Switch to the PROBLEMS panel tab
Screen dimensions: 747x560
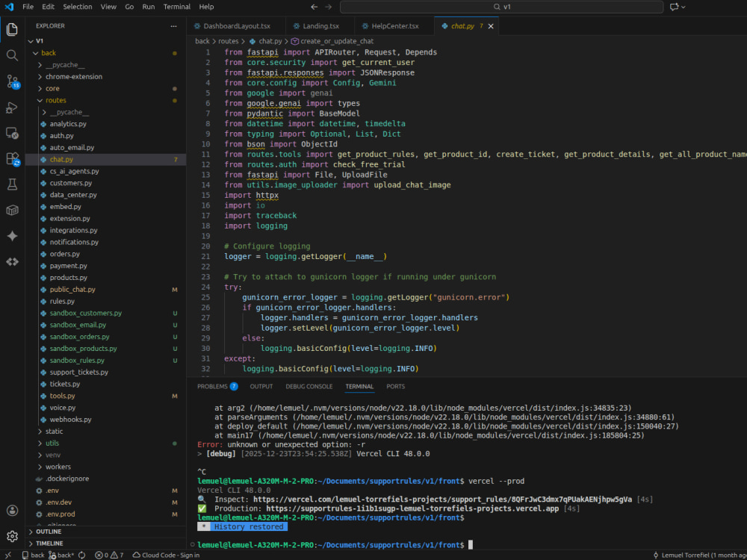click(217, 386)
